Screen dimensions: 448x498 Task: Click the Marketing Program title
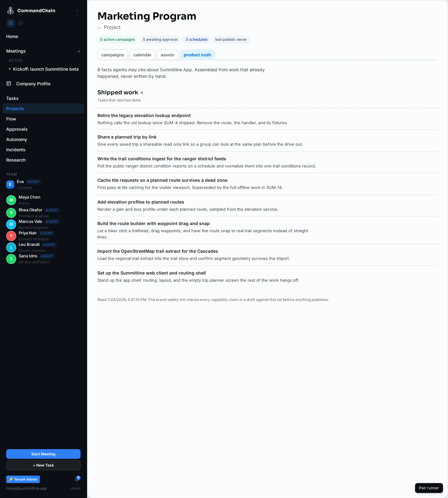pyautogui.click(x=147, y=16)
